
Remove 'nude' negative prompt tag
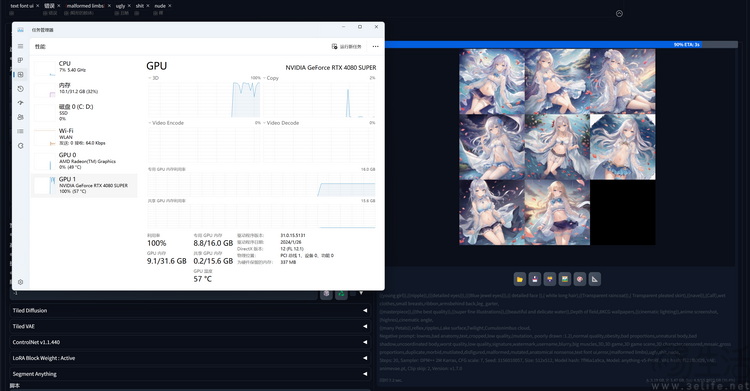point(170,6)
